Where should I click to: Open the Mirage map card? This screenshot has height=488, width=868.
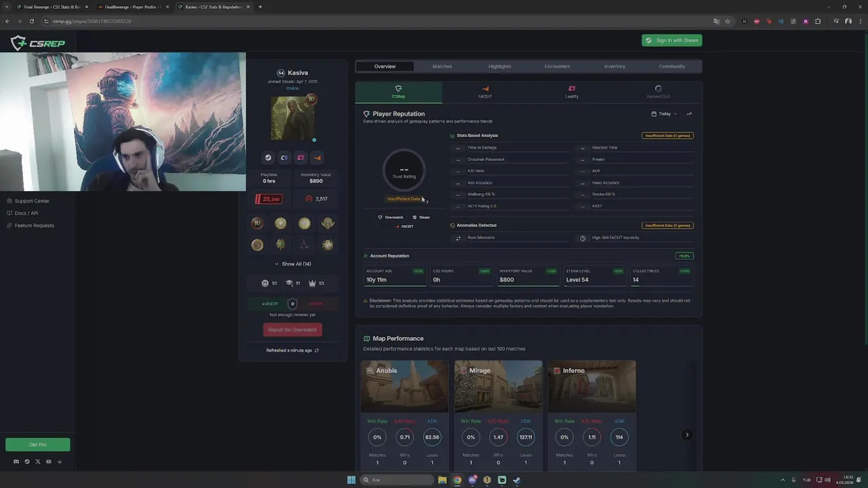pos(498,415)
